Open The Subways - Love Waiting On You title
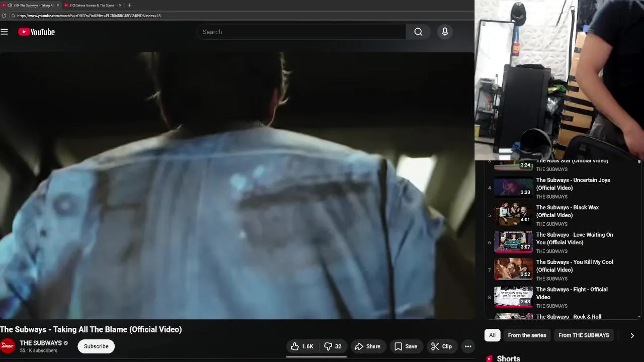 pyautogui.click(x=575, y=238)
